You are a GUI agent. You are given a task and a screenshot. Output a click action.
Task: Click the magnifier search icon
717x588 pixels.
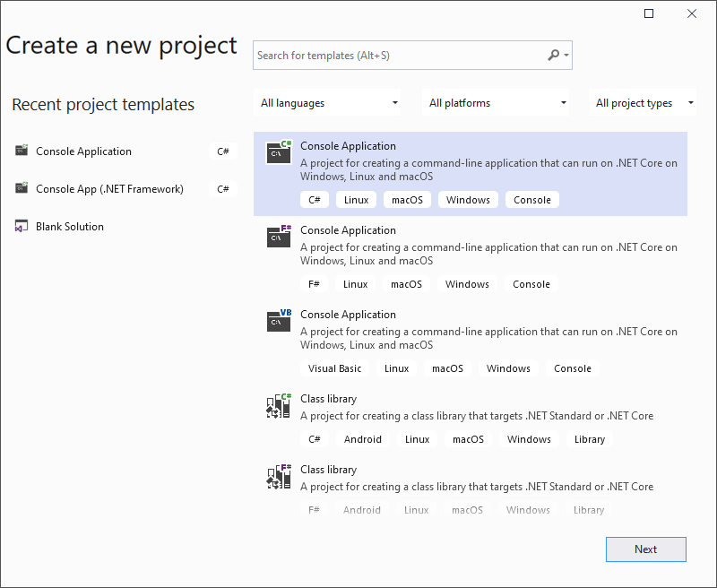(x=553, y=55)
